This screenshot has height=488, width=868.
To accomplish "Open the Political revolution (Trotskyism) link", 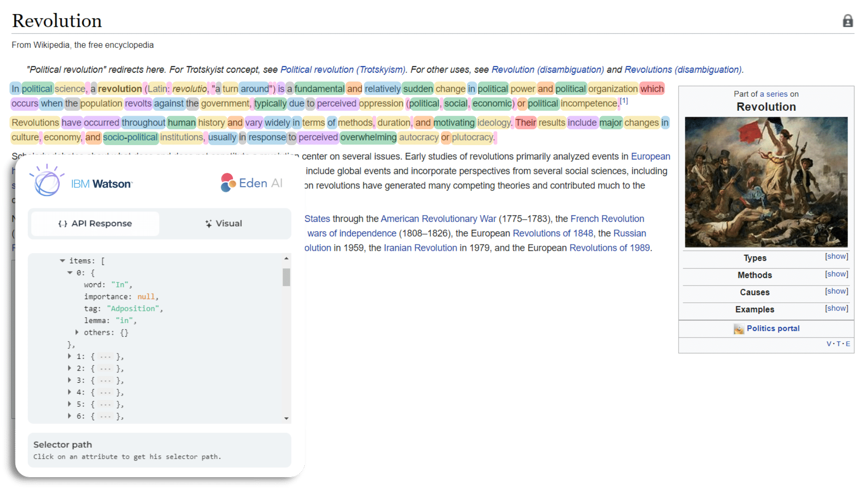I will (x=342, y=70).
